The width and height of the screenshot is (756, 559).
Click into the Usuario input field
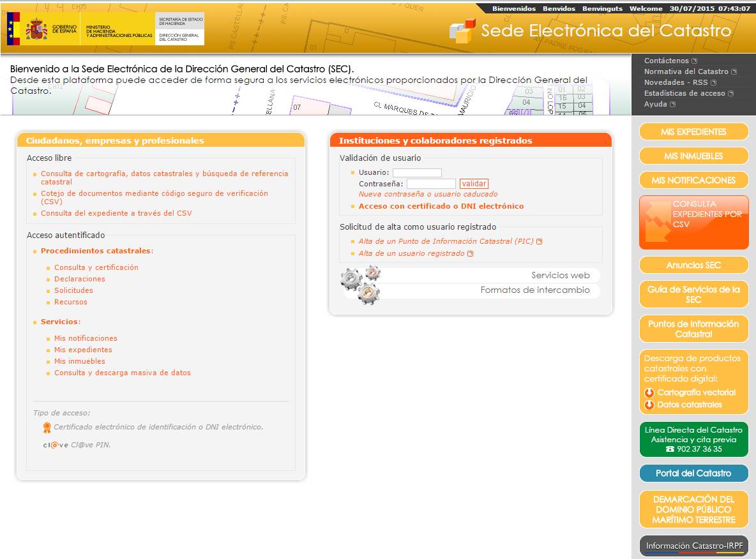(x=417, y=172)
